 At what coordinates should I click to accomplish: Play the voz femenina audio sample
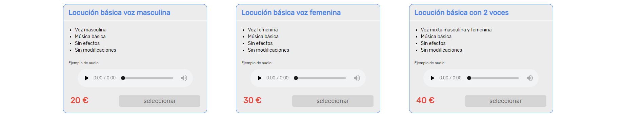point(259,78)
